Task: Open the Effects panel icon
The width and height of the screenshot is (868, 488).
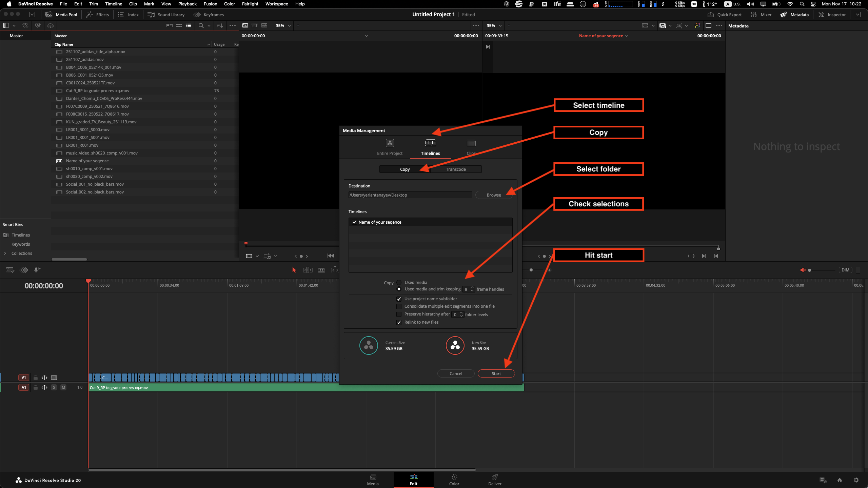Action: click(x=90, y=15)
